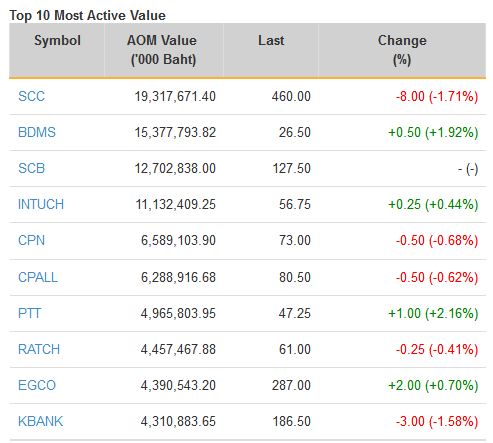Open the BDMS stock symbol link
Screen dimensions: 493x443
click(37, 132)
